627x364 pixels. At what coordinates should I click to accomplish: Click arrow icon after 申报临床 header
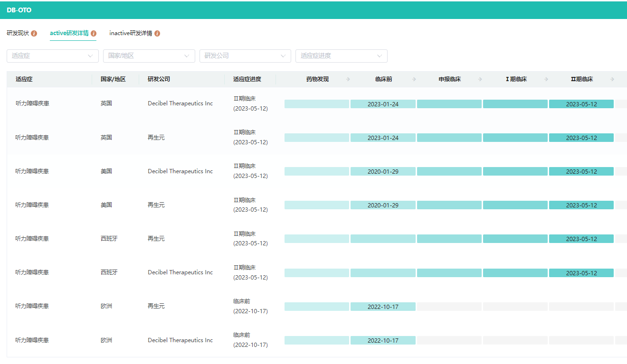(480, 79)
